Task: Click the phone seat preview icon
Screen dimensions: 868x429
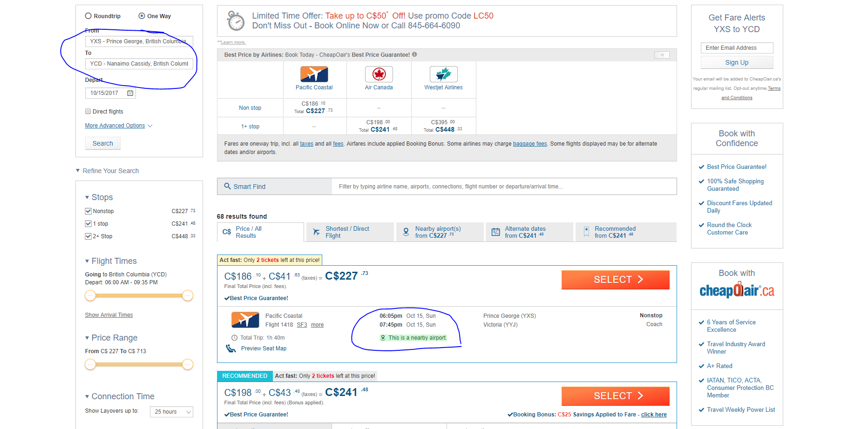Action: click(231, 348)
